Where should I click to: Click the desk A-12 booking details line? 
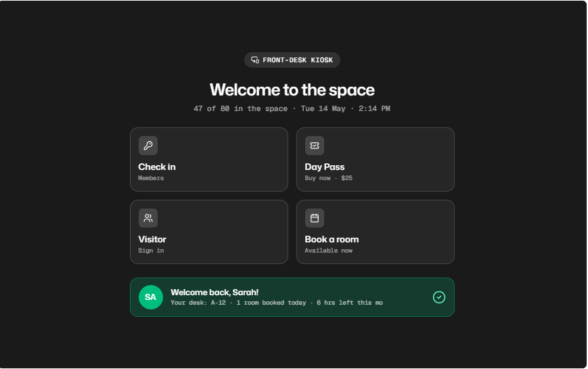pos(277,303)
